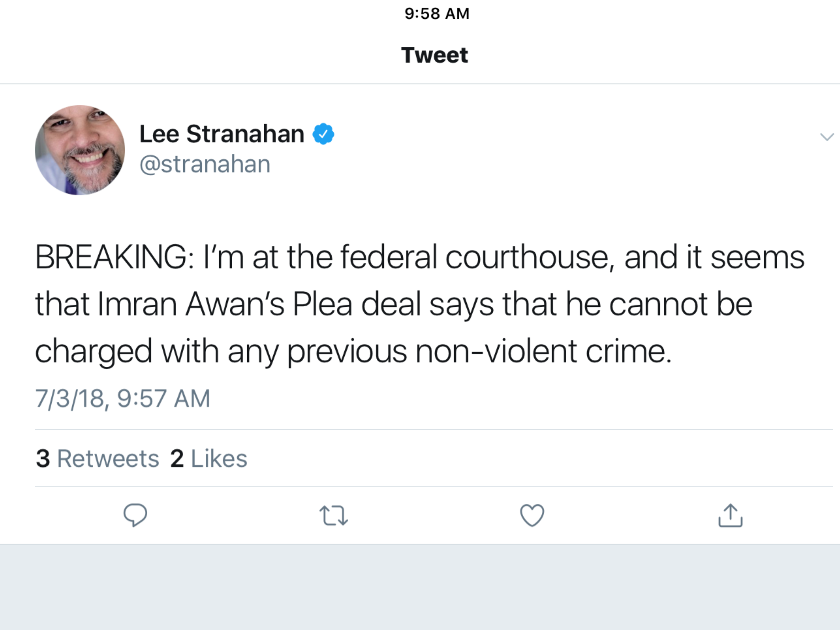This screenshot has width=840, height=630.
Task: Tap the 7/3/18, 9:57 AM timestamp
Action: click(122, 398)
